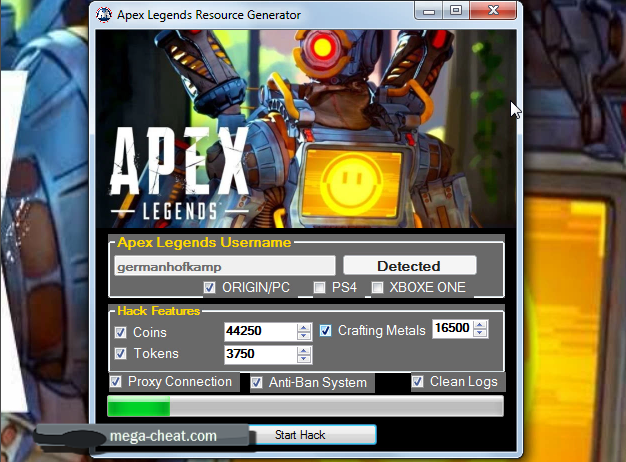626x462 pixels.
Task: Increase Crafting Metals with up arrow
Action: click(480, 325)
